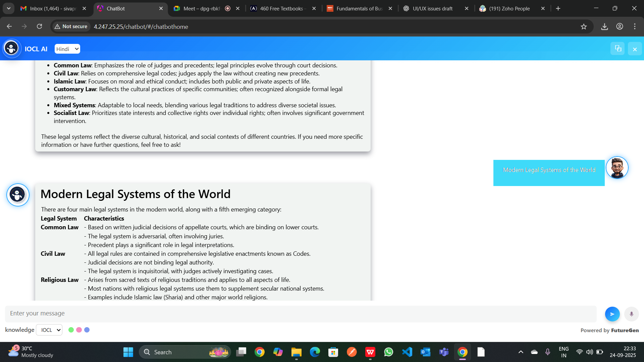The image size is (644, 362).
Task: Click the green color dot
Action: coord(71,330)
